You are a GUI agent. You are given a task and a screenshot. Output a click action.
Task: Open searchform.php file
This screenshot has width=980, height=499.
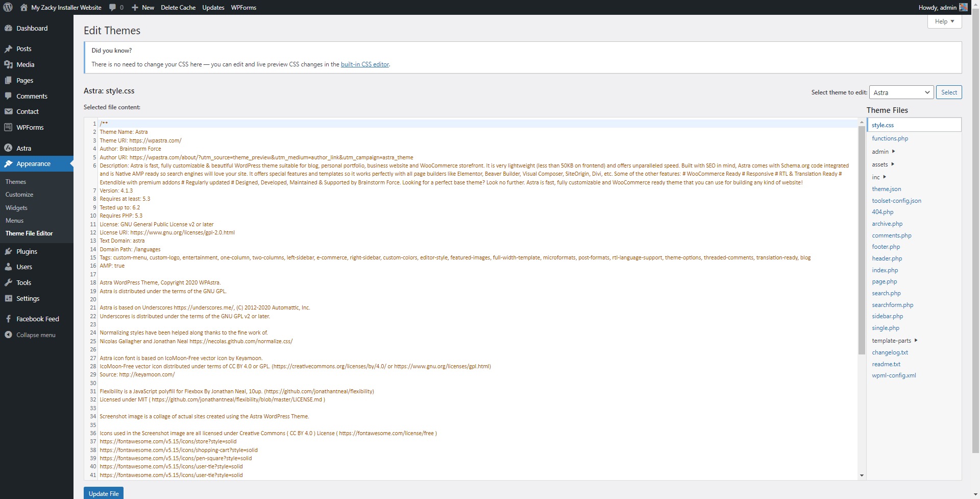892,305
